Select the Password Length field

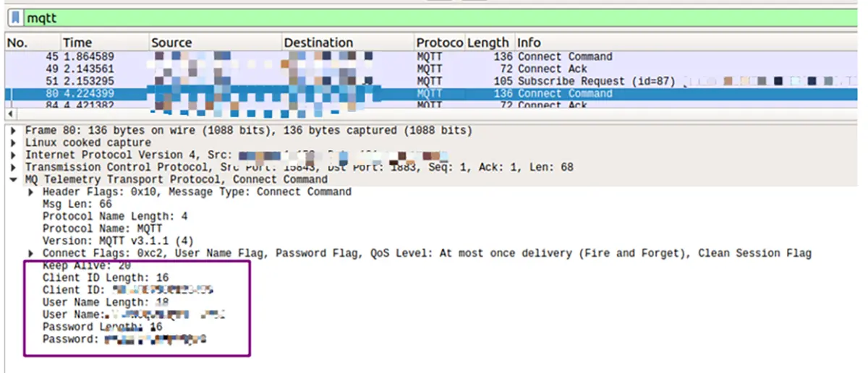tap(103, 327)
